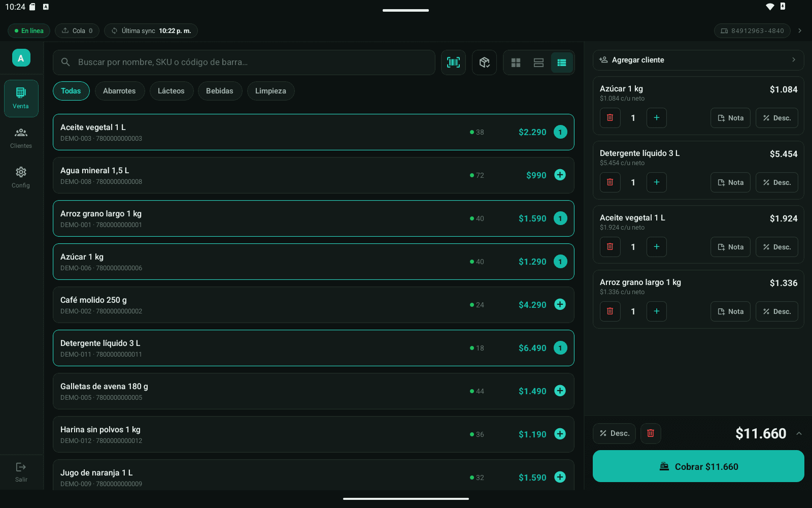Apply discount to Detergente líquido 3 L
The width and height of the screenshot is (812, 508).
point(777,182)
